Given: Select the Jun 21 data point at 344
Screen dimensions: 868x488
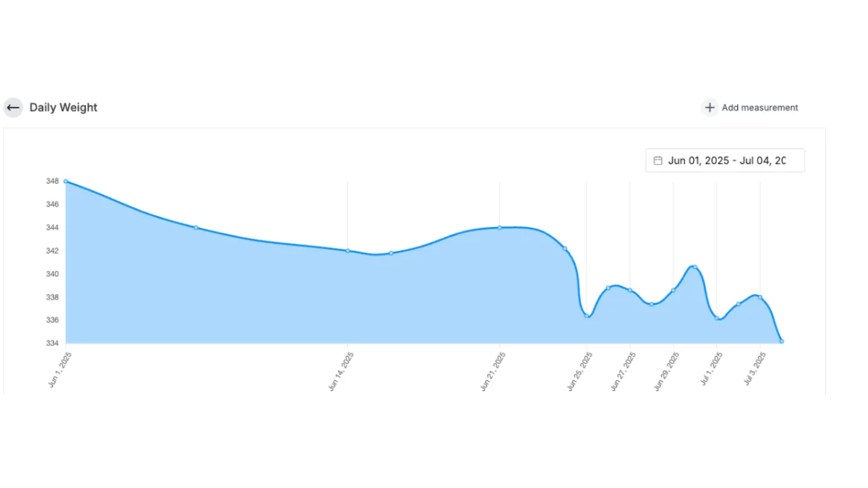Looking at the screenshot, I should click(x=500, y=228).
